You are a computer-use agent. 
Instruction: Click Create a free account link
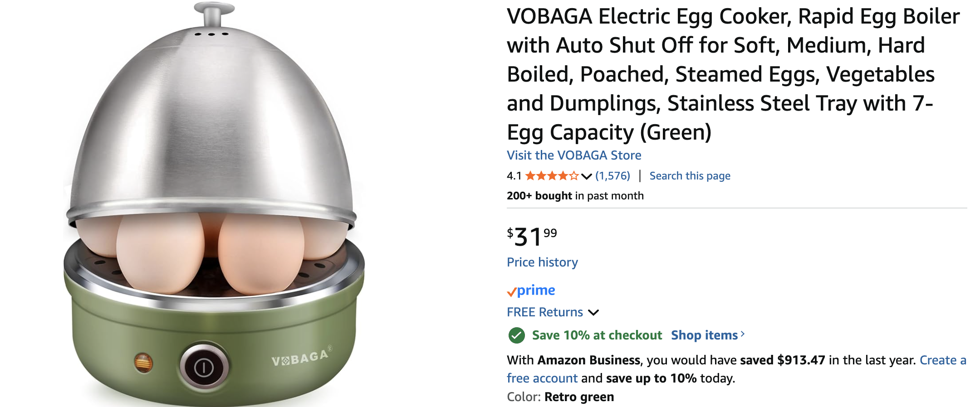(x=943, y=360)
